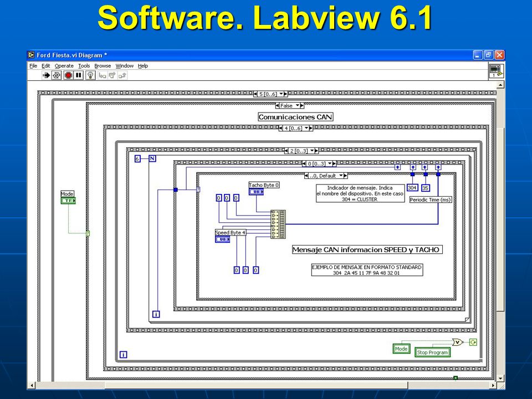Click the outer case selector terminal fed by Mode
Image resolution: width=532 pixels, height=399 pixels.
coord(88,233)
